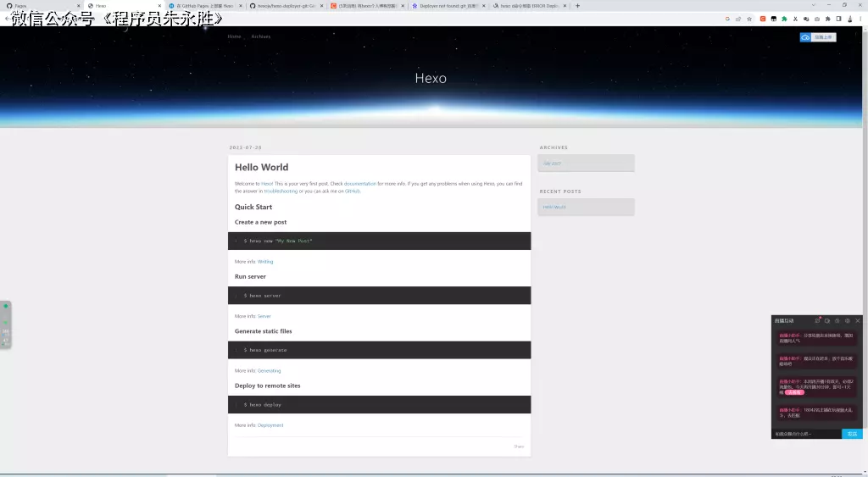Open the July 2022 archive entry

[552, 163]
